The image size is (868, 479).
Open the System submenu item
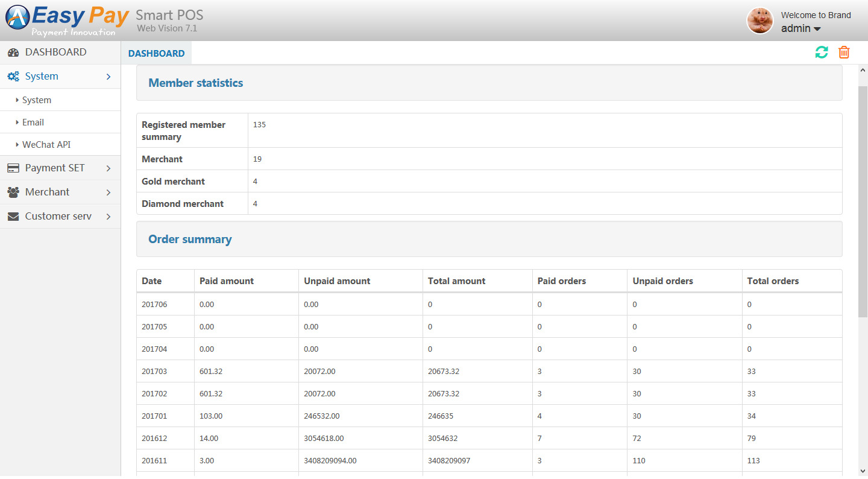pyautogui.click(x=37, y=100)
